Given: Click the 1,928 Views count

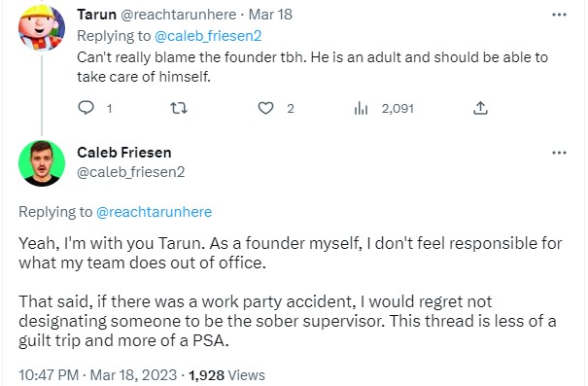Looking at the screenshot, I should point(226,374).
